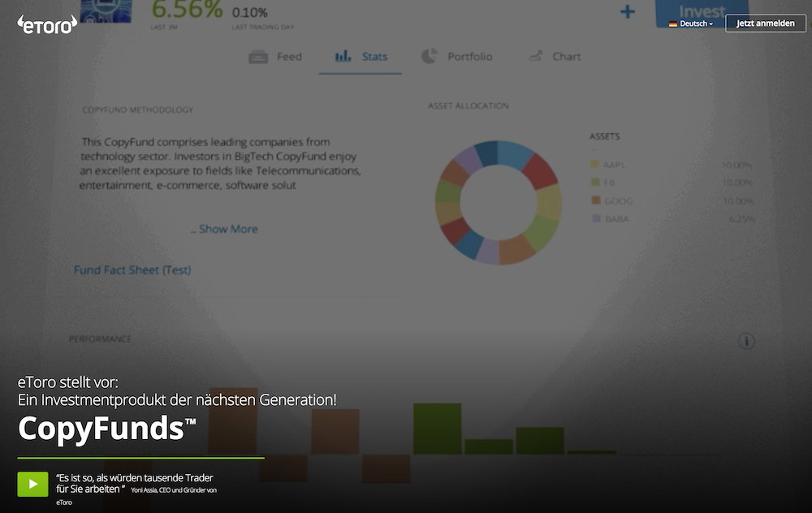The image size is (812, 513).
Task: Expand the methodology with Show More
Action: pyautogui.click(x=228, y=229)
